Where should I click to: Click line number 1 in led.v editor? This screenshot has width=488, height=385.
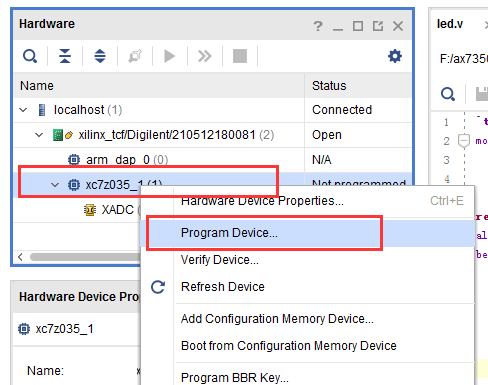click(446, 122)
